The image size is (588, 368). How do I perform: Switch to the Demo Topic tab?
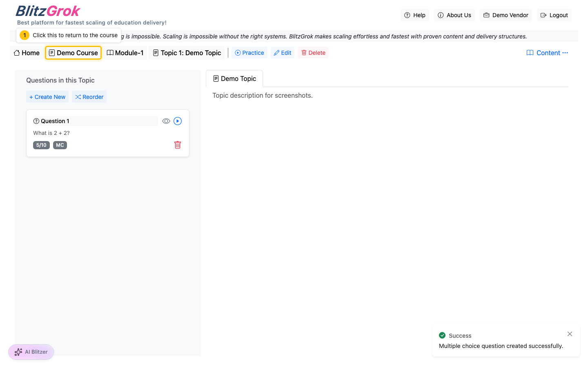[234, 79]
